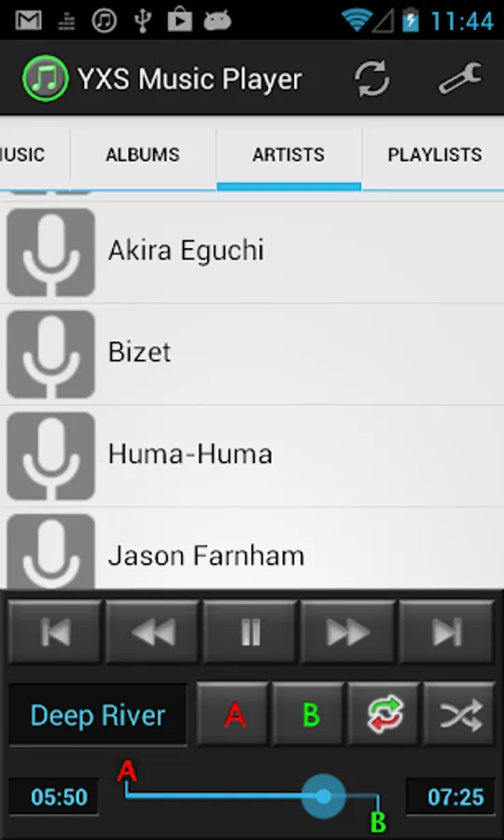Fast forward the current song
Viewport: 504px width, 840px height.
click(x=348, y=633)
